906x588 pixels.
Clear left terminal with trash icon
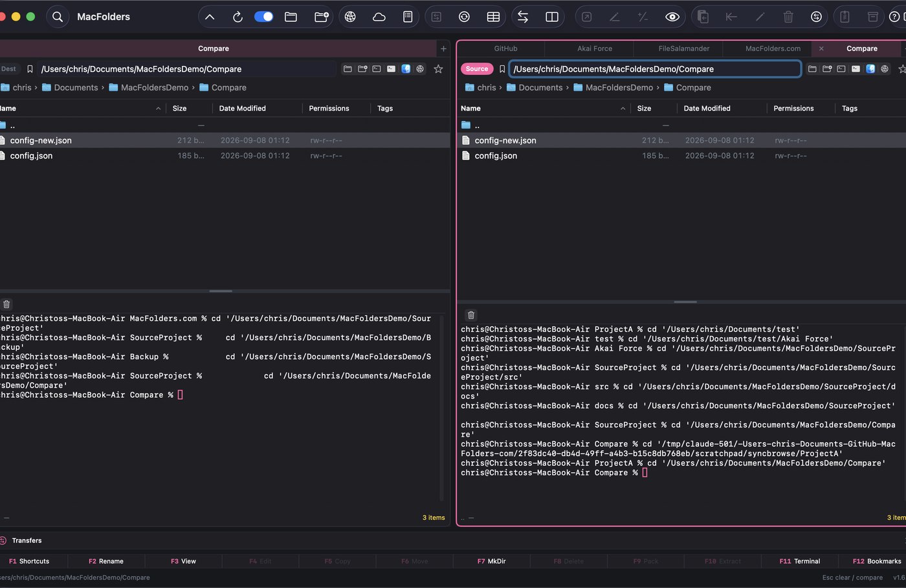click(x=6, y=304)
